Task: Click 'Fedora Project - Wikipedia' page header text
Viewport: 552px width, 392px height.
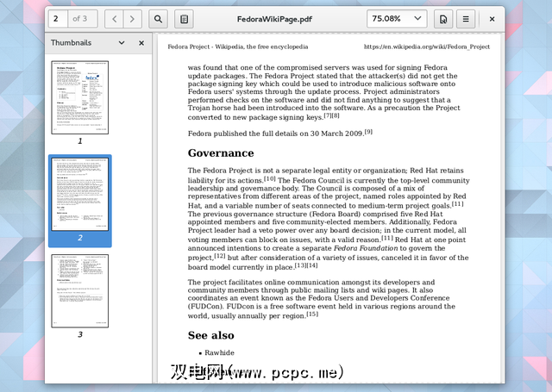Action: (238, 47)
